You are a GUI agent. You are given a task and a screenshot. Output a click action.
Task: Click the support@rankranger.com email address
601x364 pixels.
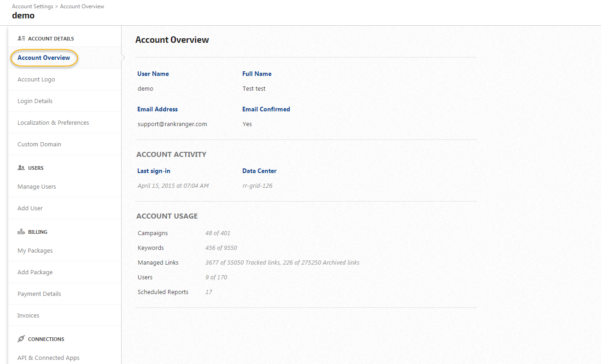coord(172,124)
